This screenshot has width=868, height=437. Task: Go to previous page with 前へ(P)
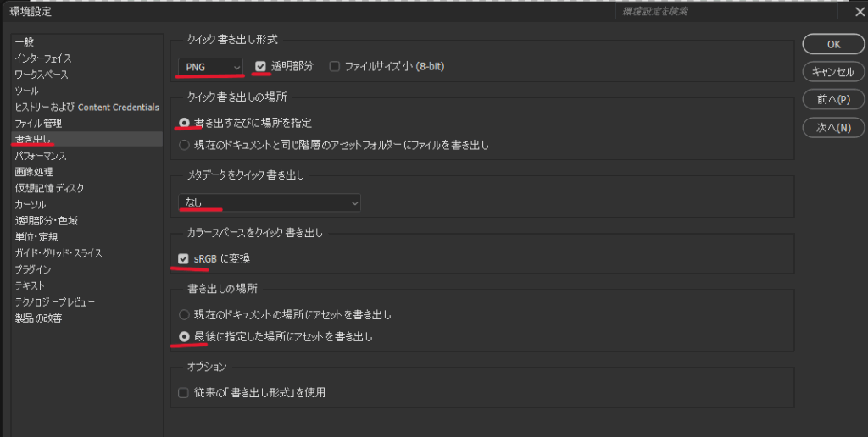click(832, 100)
